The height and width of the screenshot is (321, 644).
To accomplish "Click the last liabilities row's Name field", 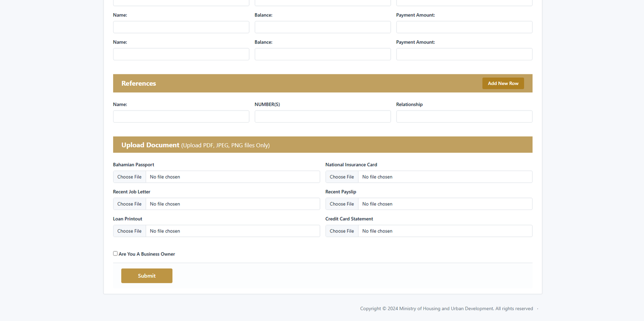I will pos(181,54).
